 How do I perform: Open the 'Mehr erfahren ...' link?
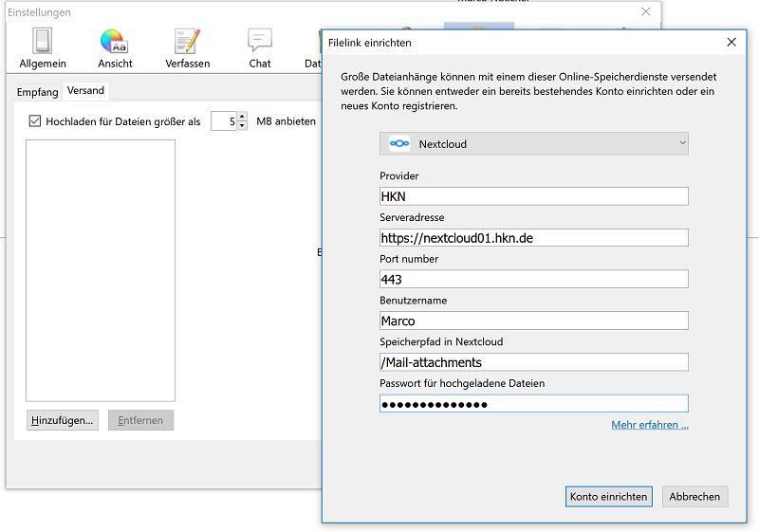[x=650, y=425]
